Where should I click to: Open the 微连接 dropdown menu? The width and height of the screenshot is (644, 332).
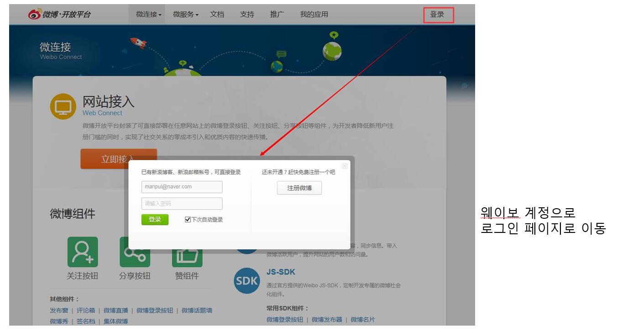[x=149, y=15]
